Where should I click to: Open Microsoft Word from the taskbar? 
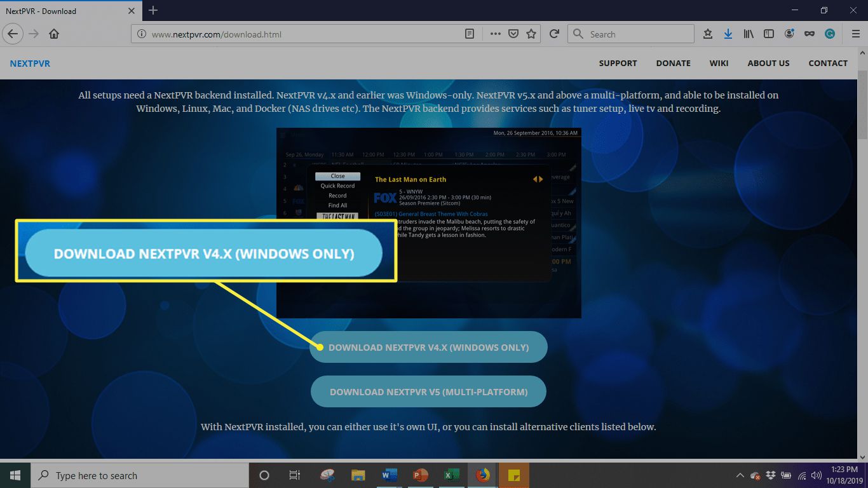coord(390,475)
